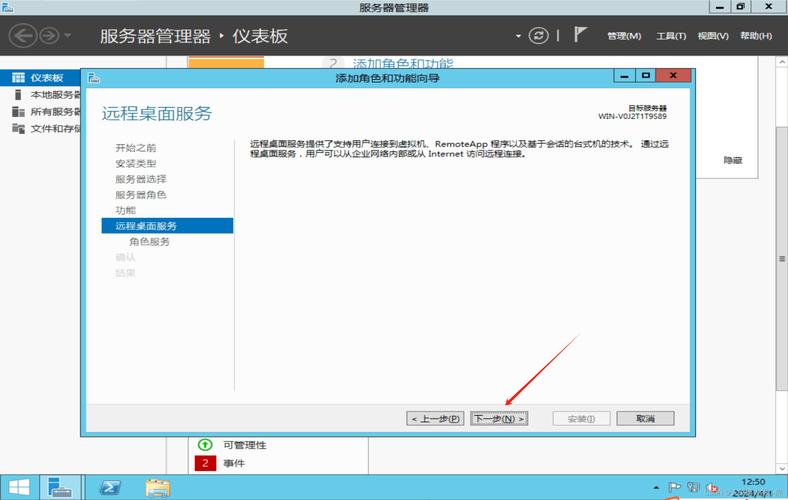The width and height of the screenshot is (788, 500).
Task: Click the refresh icon in Server Manager header
Action: [x=538, y=36]
